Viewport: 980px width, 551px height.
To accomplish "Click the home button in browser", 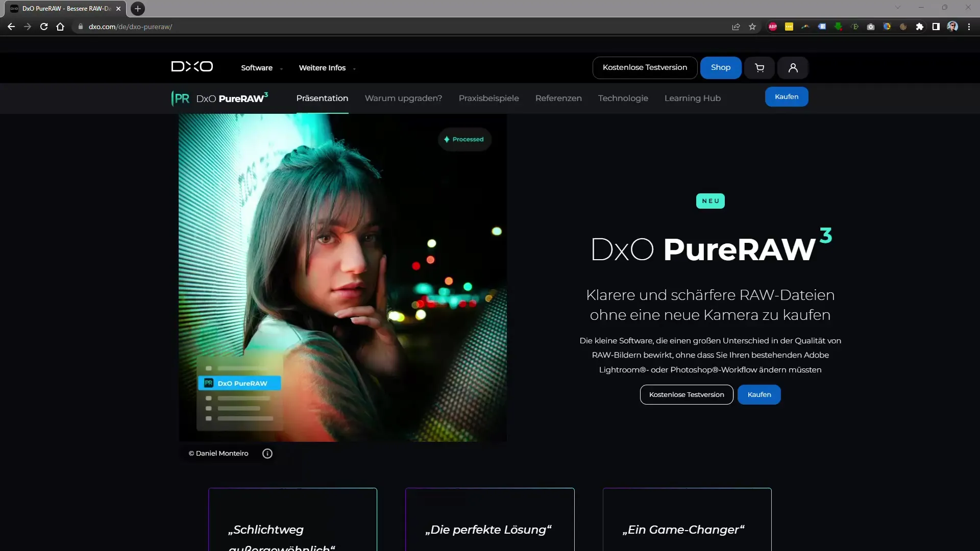I will click(60, 27).
